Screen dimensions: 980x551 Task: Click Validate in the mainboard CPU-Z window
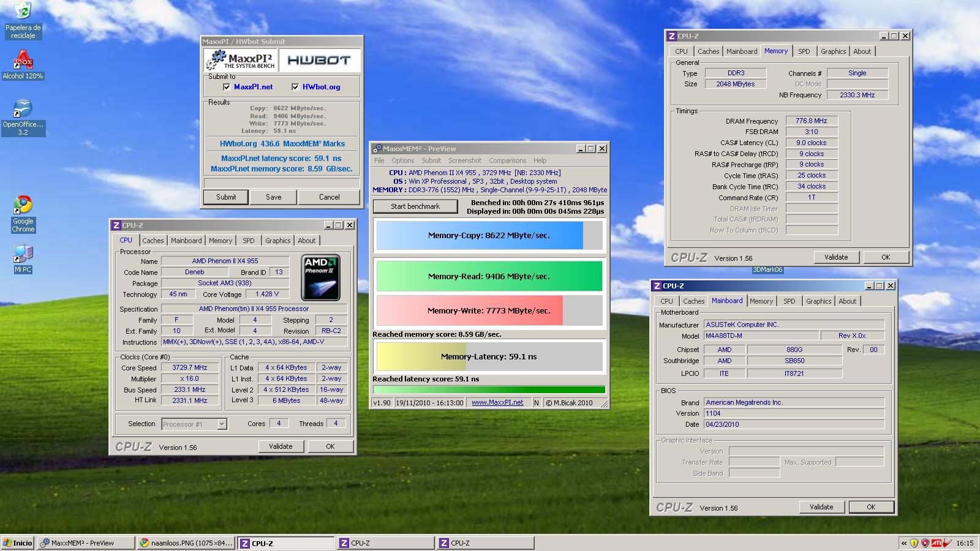(821, 507)
